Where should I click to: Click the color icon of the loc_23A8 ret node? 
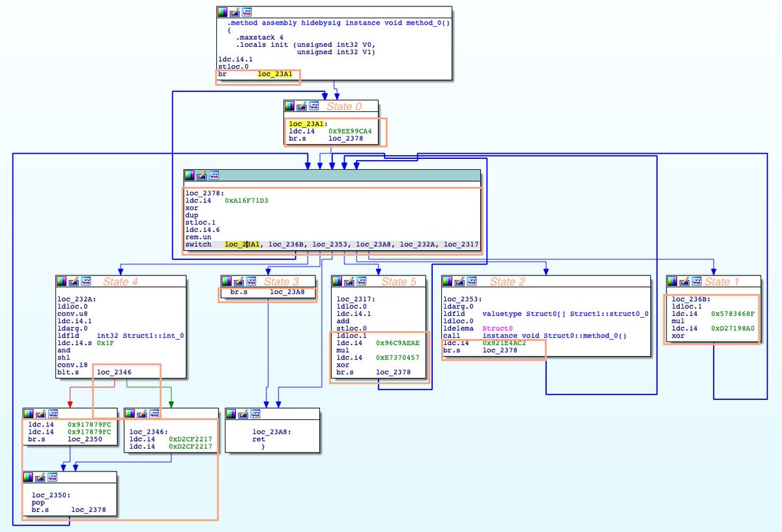[231, 414]
